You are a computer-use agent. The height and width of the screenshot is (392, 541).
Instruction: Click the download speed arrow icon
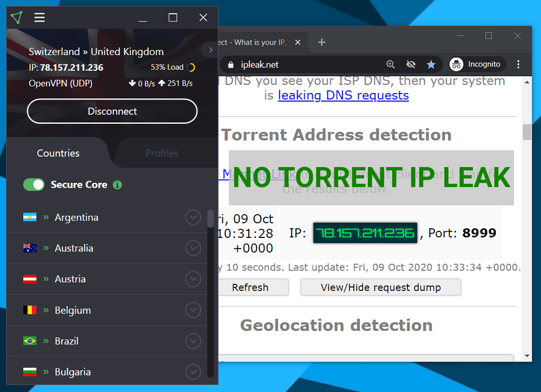(132, 83)
